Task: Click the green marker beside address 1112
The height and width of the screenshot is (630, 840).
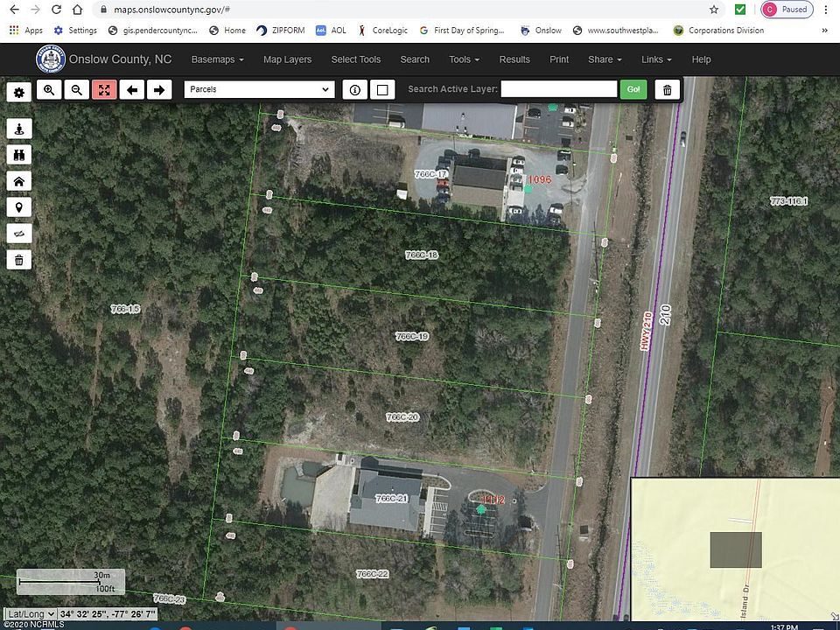Action: pyautogui.click(x=481, y=509)
